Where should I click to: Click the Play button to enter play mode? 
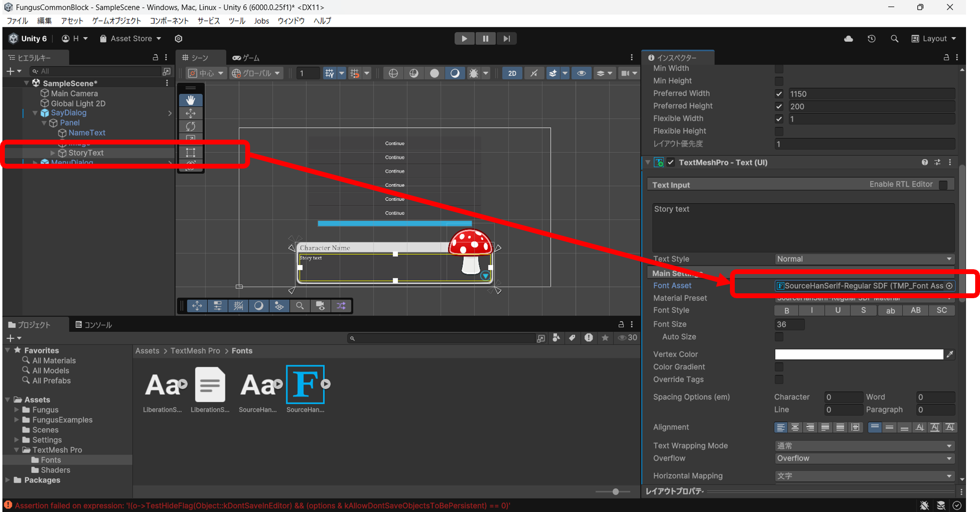(464, 39)
